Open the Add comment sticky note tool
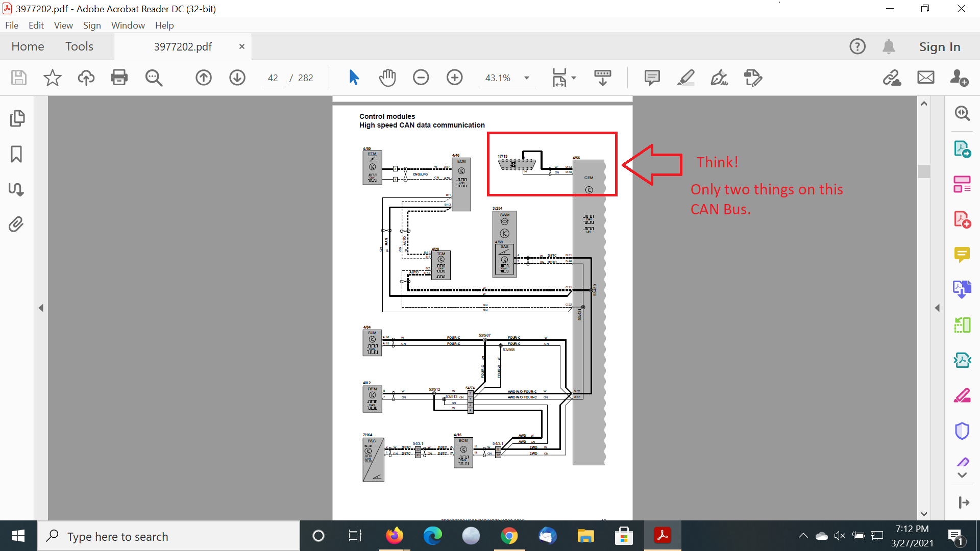 652,78
